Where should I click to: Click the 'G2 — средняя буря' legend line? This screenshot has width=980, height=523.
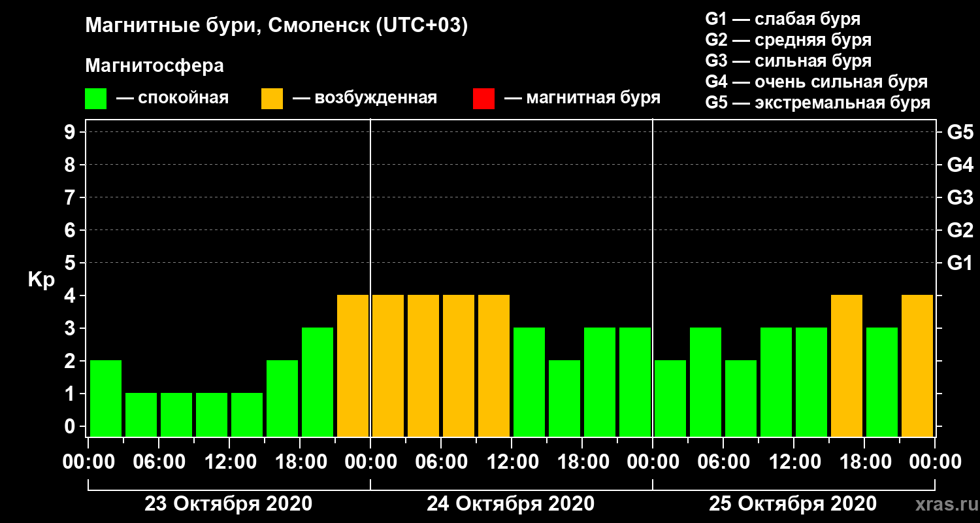pyautogui.click(x=789, y=40)
